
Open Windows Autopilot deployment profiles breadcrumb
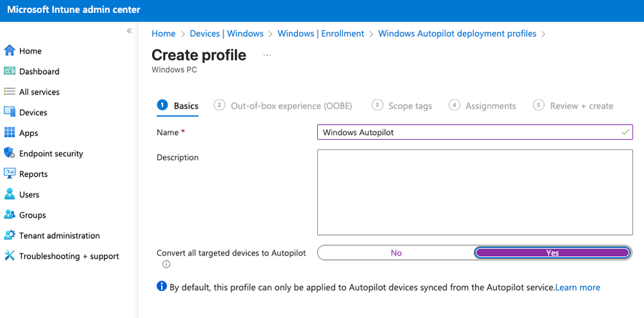[457, 33]
